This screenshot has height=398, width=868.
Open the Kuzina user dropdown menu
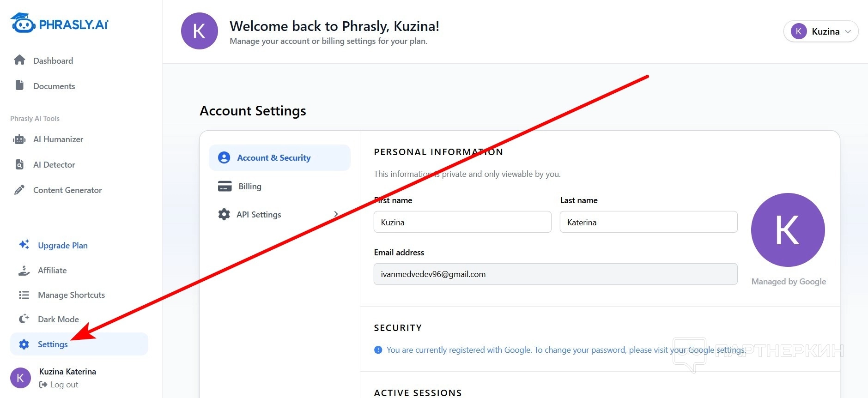coord(820,31)
